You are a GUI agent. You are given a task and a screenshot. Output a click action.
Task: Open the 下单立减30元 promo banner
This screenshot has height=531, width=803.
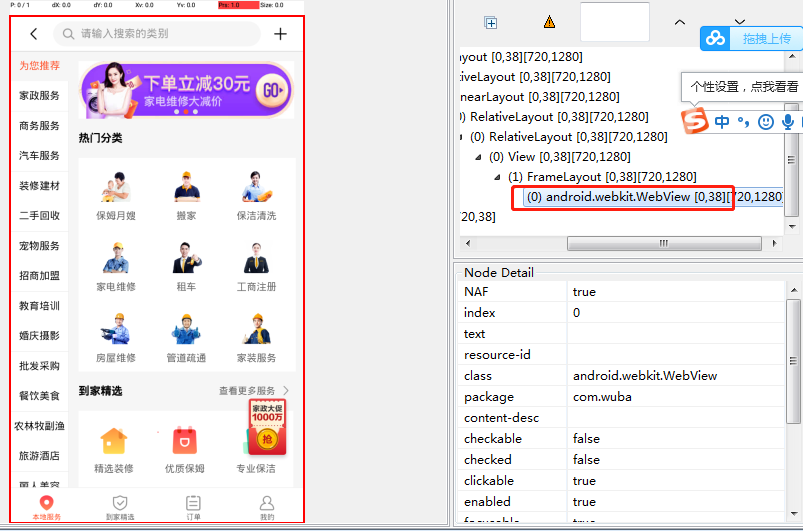[x=186, y=90]
